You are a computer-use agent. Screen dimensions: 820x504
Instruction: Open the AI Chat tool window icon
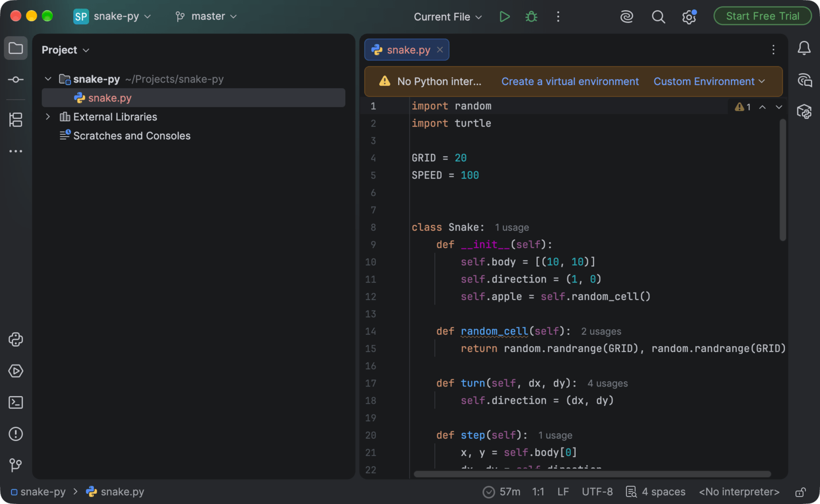tap(804, 80)
